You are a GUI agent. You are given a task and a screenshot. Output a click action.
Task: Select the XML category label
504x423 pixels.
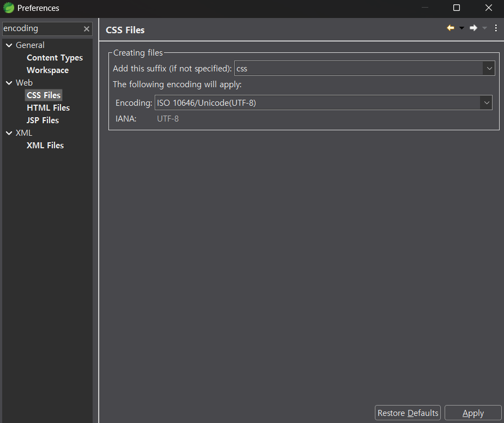click(24, 133)
